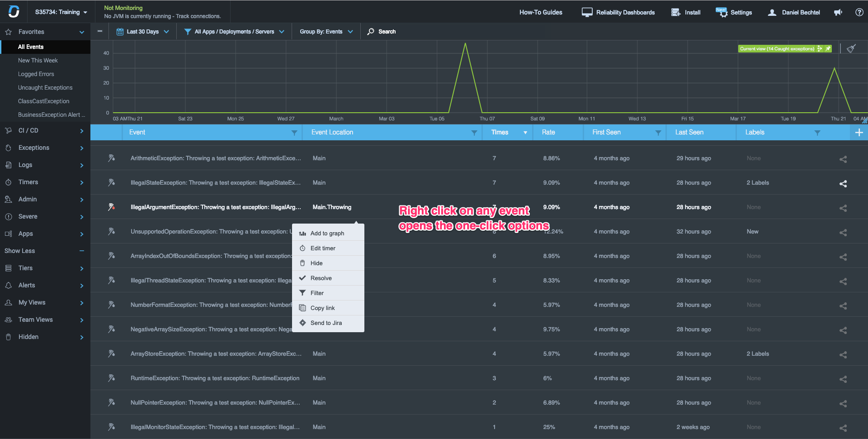The image size is (868, 439).
Task: Choose Copy link in context menu
Action: tap(328, 308)
